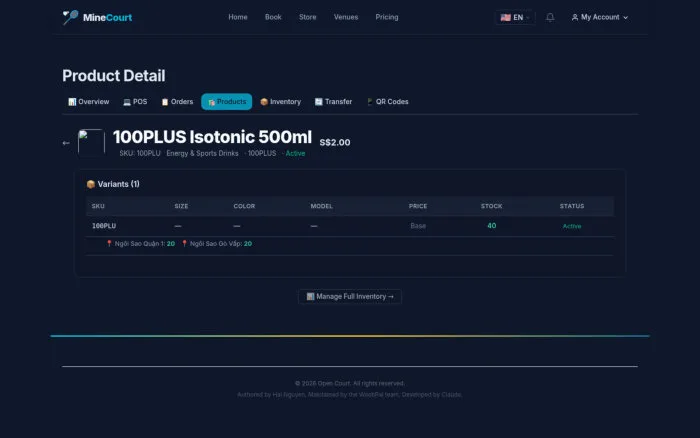Click the stock value 40
700x438 pixels.
(492, 226)
